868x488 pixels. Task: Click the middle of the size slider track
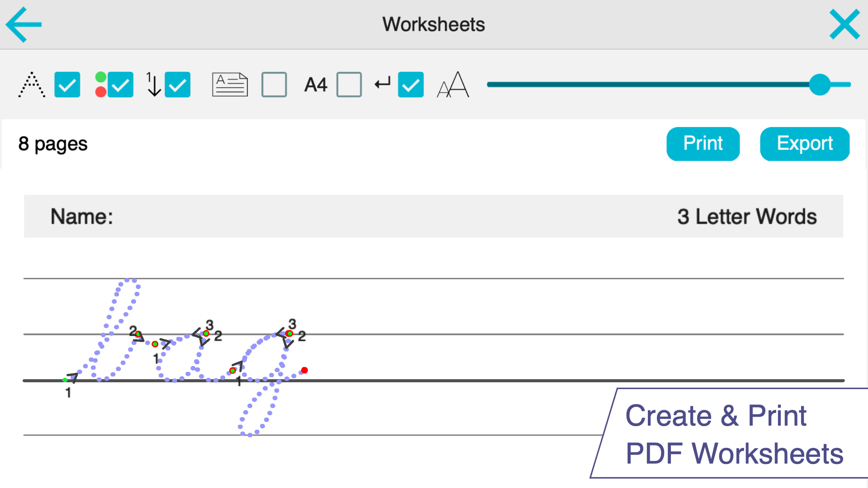[x=669, y=84]
